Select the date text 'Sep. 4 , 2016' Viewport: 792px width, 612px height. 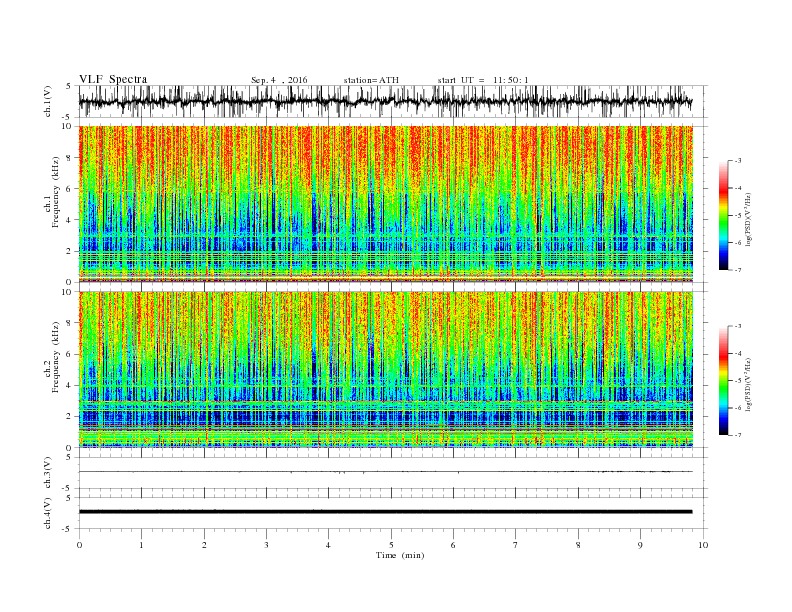tap(279, 80)
